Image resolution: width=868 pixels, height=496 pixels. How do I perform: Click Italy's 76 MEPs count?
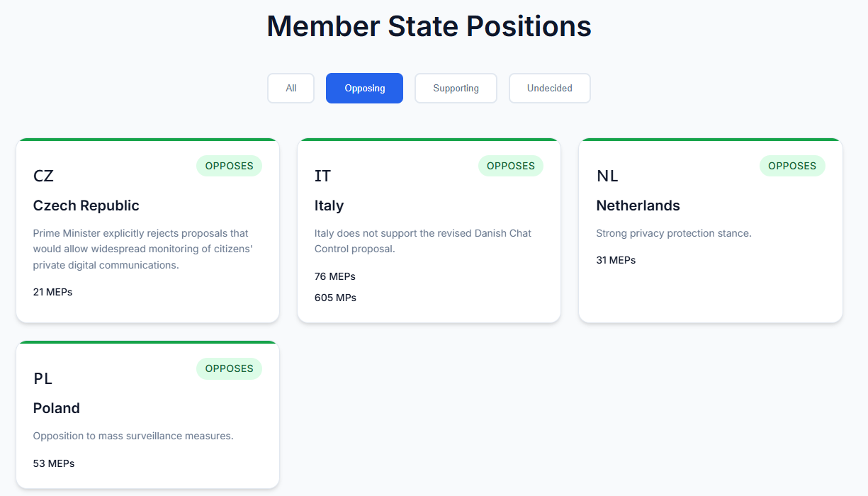point(335,276)
